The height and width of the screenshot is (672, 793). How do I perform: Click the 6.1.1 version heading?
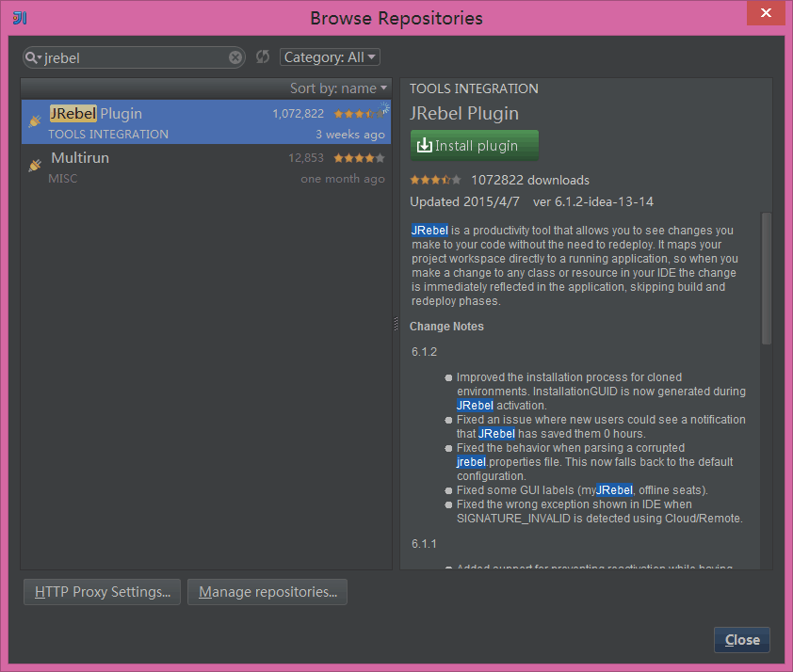tap(425, 544)
